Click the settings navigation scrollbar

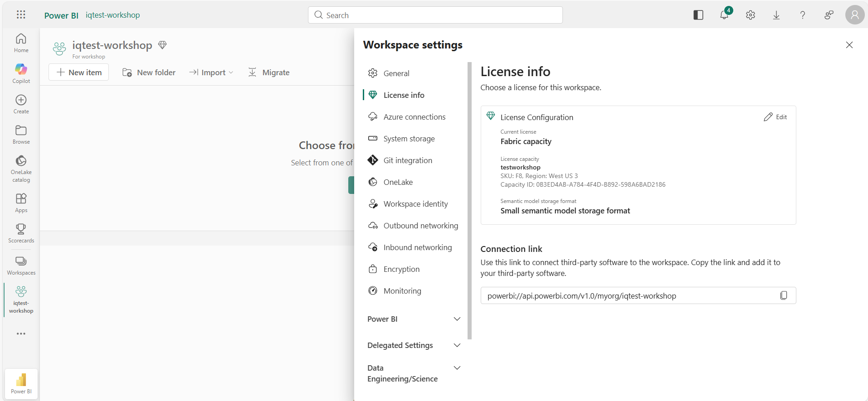click(469, 201)
